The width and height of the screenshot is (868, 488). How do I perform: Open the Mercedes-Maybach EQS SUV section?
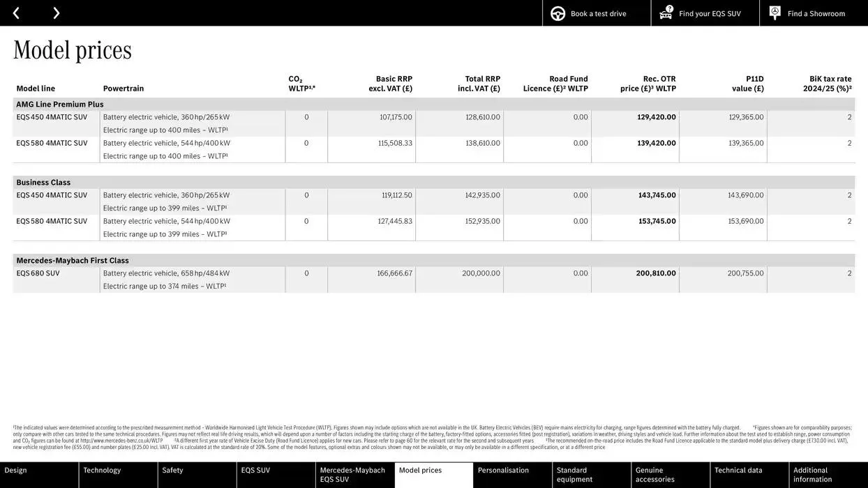[x=354, y=473]
